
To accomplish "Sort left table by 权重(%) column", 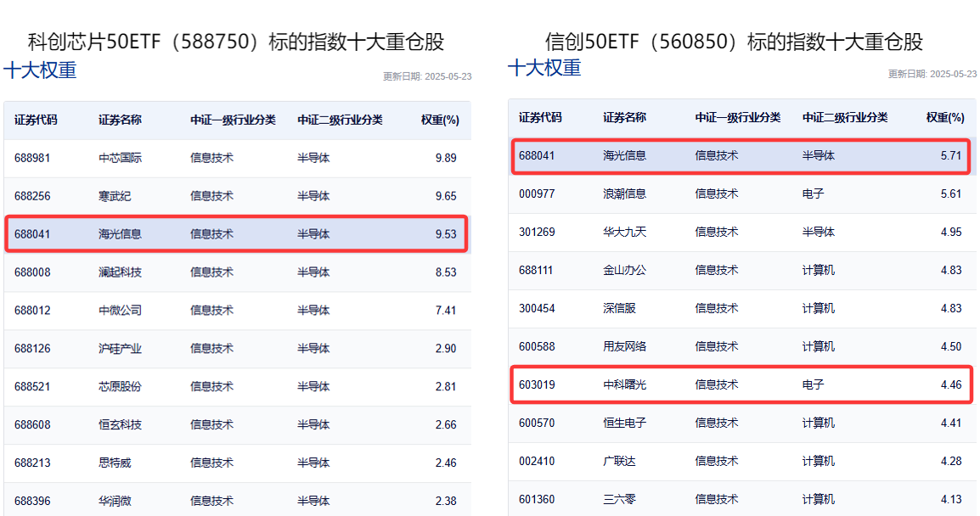I will click(440, 120).
